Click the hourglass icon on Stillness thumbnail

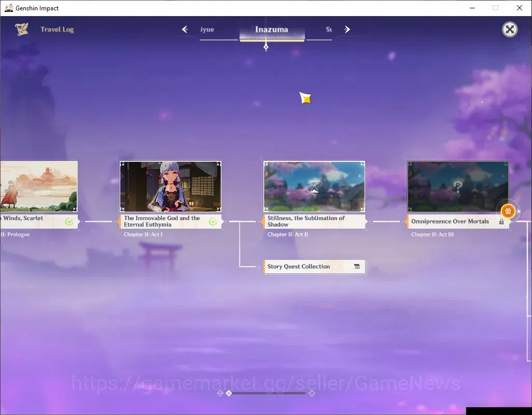(314, 186)
